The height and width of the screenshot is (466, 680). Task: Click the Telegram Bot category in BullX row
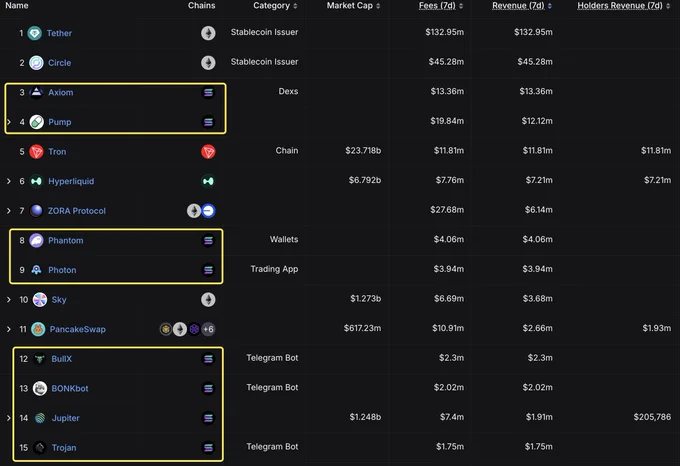[x=272, y=358]
